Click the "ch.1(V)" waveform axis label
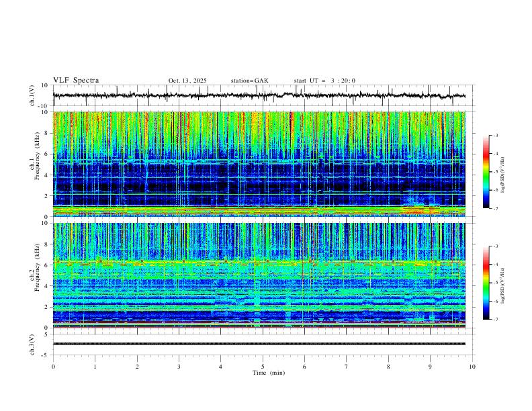 32,95
